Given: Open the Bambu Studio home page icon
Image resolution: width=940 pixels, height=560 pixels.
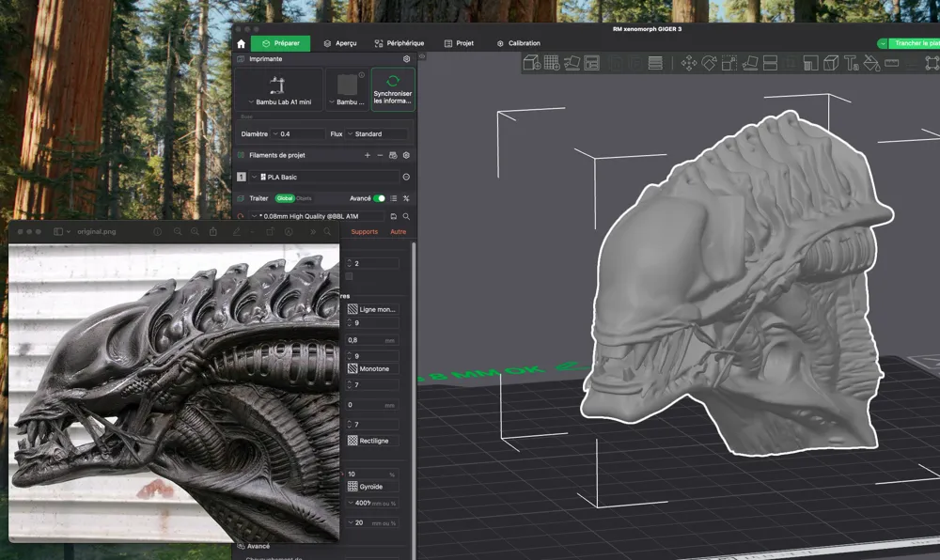Looking at the screenshot, I should coord(241,44).
